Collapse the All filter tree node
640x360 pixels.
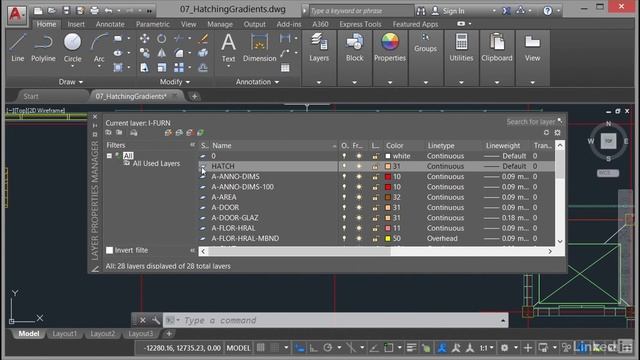point(109,156)
